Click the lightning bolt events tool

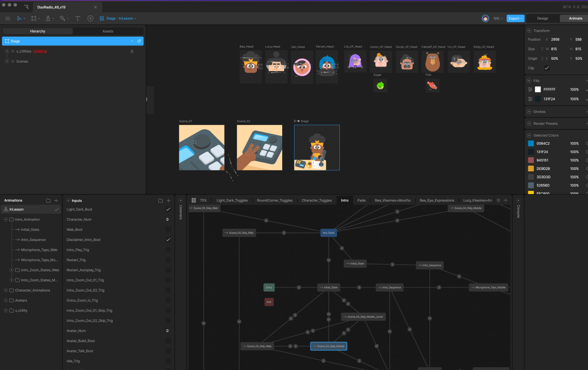[x=91, y=18]
